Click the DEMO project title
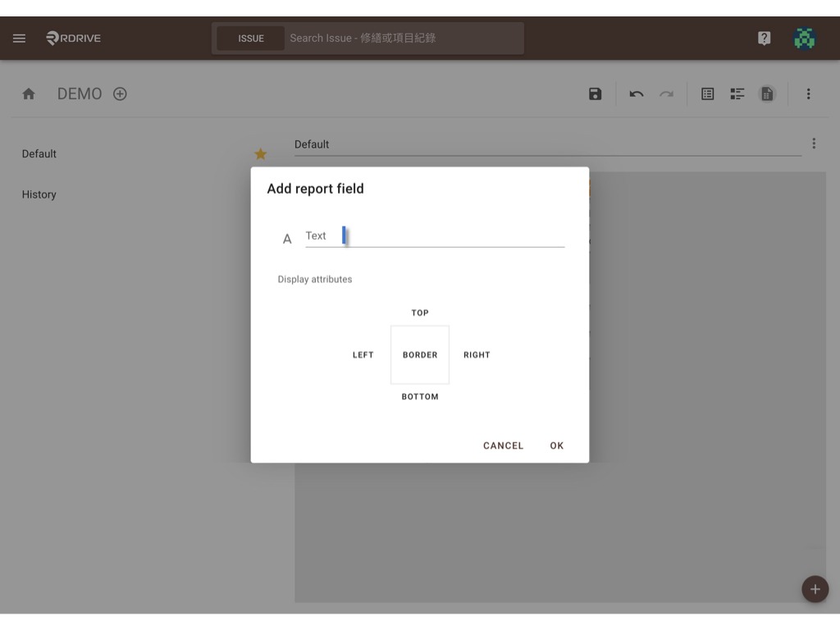Screen dimensions: 840x630 pos(80,94)
